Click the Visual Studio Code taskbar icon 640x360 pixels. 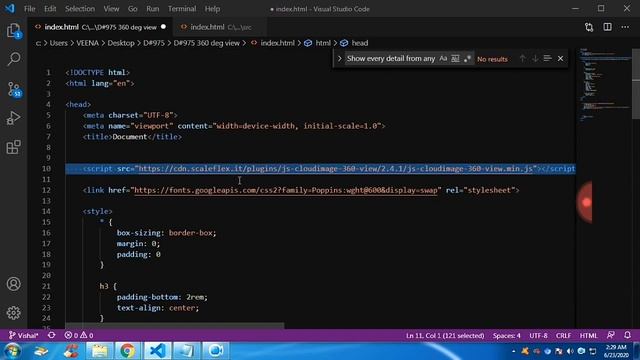(157, 351)
